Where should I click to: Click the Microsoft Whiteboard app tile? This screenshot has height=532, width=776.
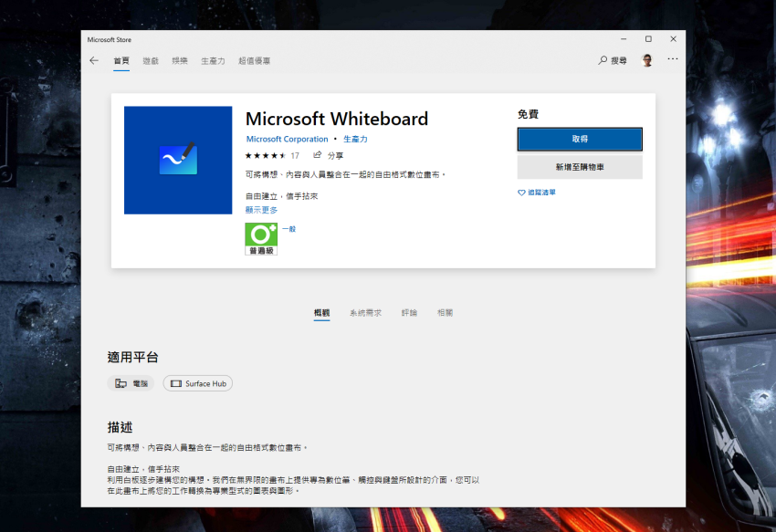click(x=178, y=161)
